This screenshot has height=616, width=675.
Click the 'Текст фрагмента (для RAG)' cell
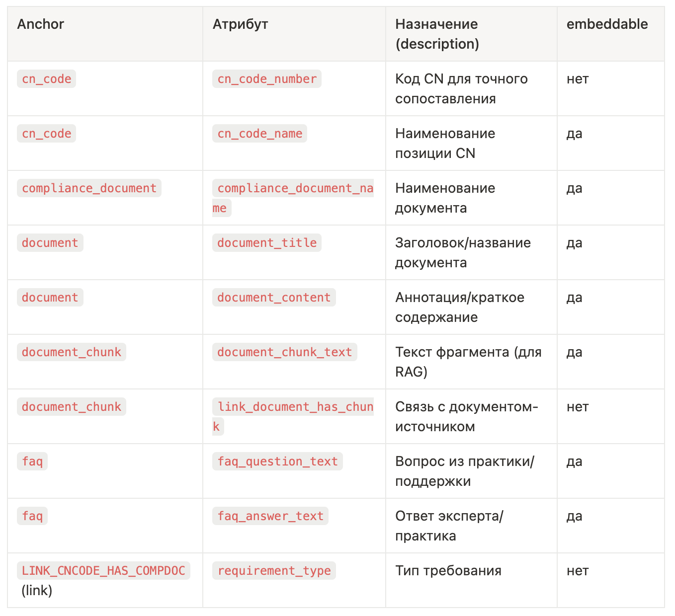tap(468, 362)
